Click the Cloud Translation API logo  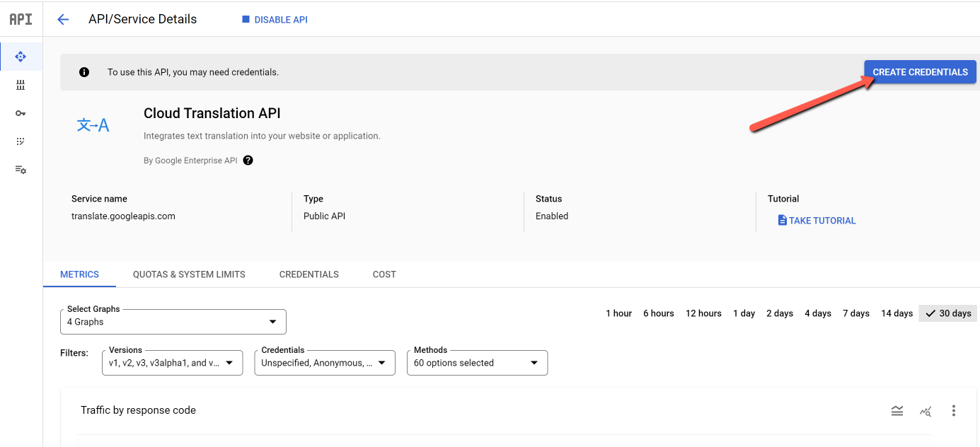click(x=93, y=126)
